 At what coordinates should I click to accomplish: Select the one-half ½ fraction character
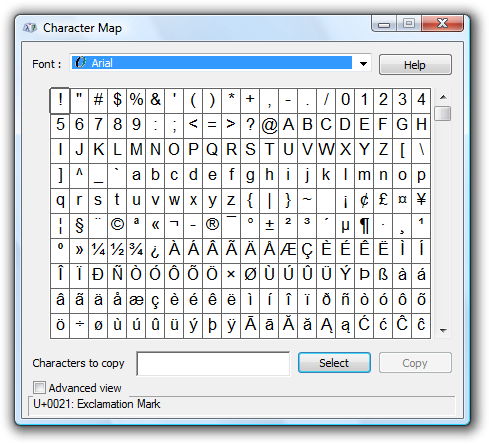(x=117, y=250)
